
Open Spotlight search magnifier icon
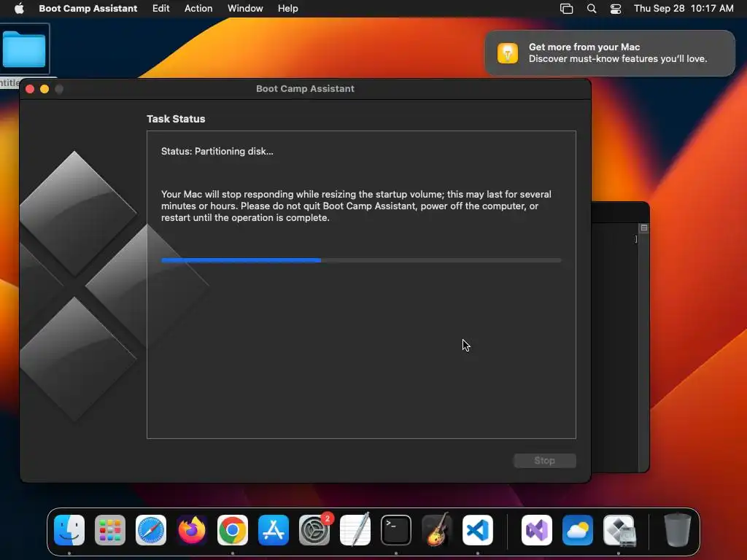click(591, 8)
